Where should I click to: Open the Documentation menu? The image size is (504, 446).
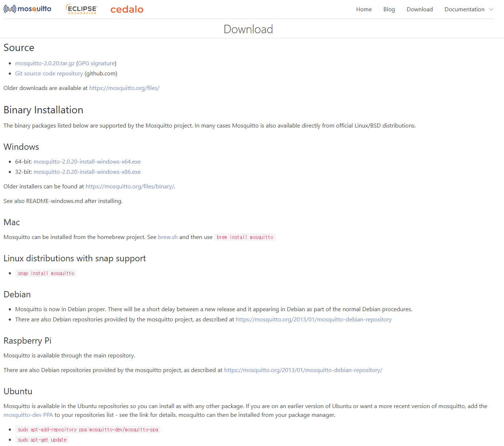(464, 9)
